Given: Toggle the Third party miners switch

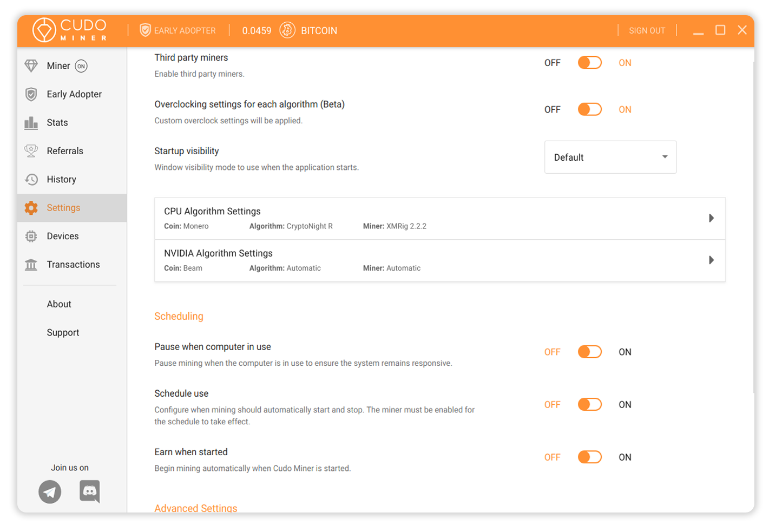Looking at the screenshot, I should tap(590, 63).
